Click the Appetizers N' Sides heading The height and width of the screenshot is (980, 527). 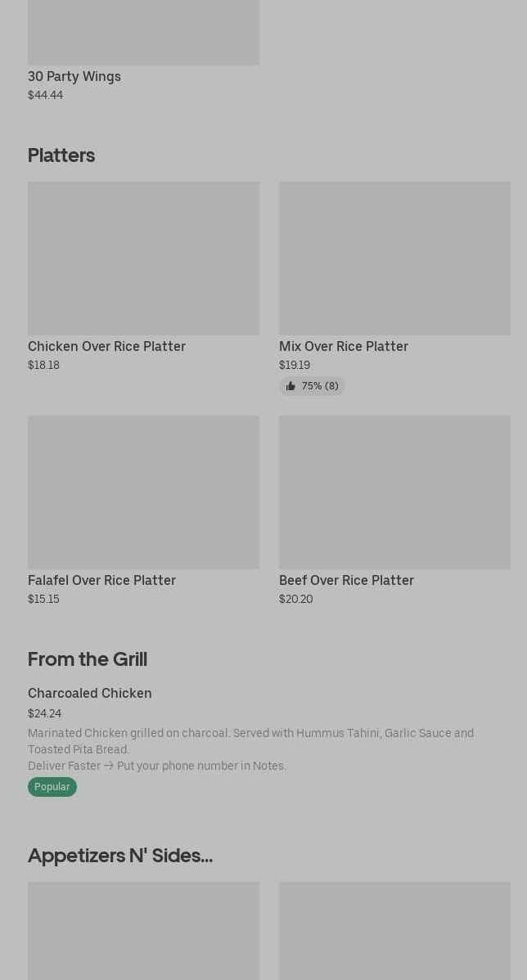click(x=120, y=856)
